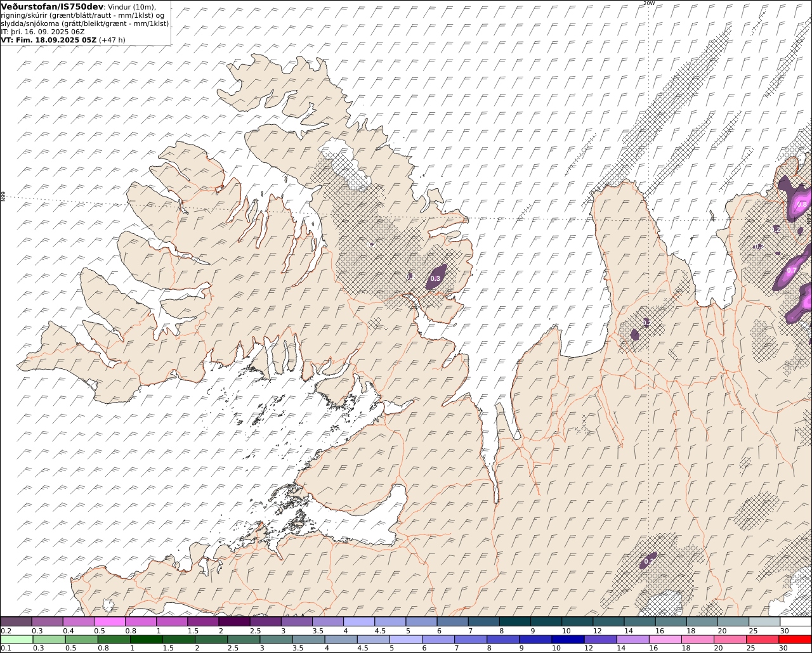
Task: Click the upper-scale swatch between 0.2 and 0.3
Action: 16,621
